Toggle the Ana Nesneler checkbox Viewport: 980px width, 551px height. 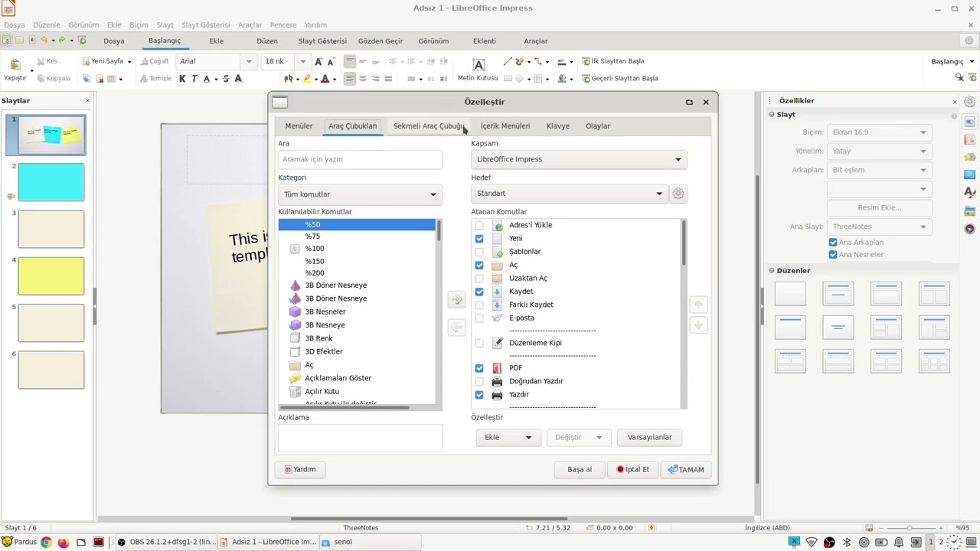tap(833, 255)
